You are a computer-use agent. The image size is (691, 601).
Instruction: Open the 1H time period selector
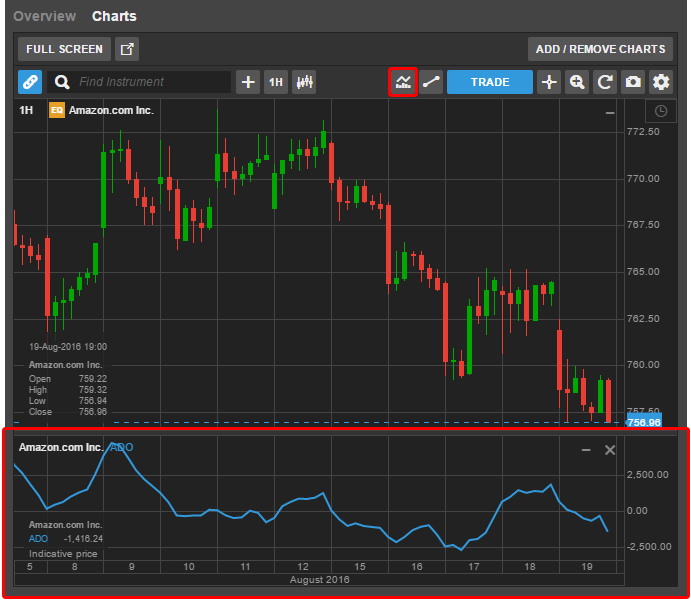tap(275, 82)
